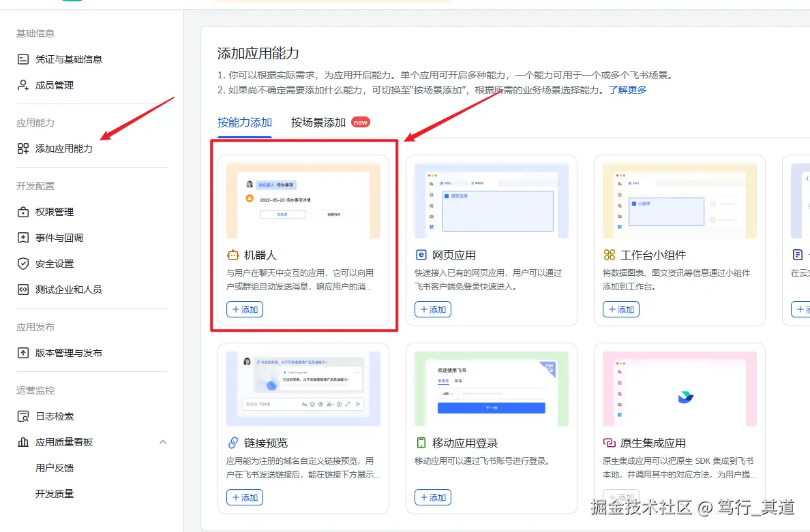
Task: Click the 机器人 card title
Action: (x=260, y=255)
